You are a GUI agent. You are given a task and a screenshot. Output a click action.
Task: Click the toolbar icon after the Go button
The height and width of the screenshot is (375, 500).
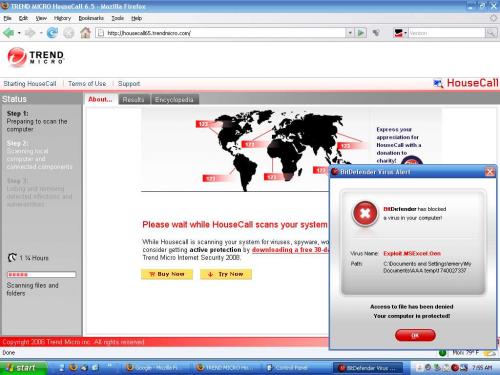(376, 33)
